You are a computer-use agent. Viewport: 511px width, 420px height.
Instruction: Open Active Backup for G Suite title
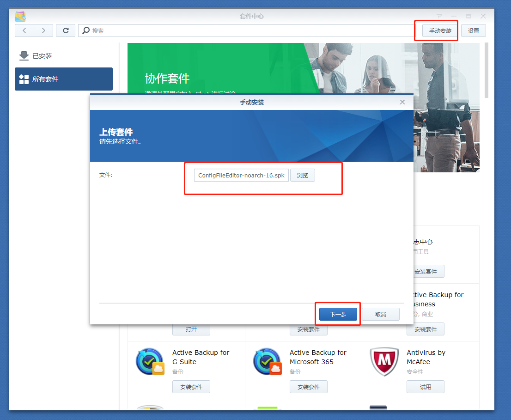point(201,357)
